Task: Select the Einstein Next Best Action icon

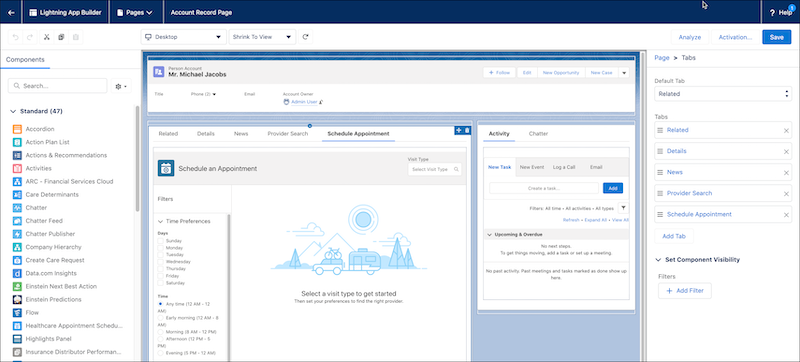Action: click(x=17, y=287)
